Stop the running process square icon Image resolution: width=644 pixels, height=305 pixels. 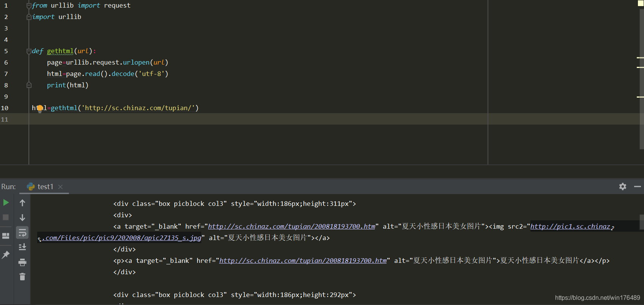[6, 217]
